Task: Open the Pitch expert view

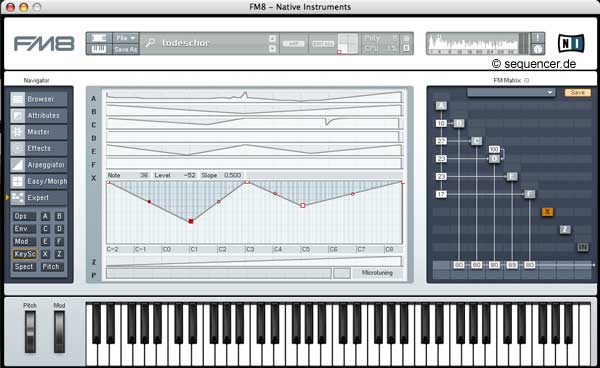Action: coord(52,267)
